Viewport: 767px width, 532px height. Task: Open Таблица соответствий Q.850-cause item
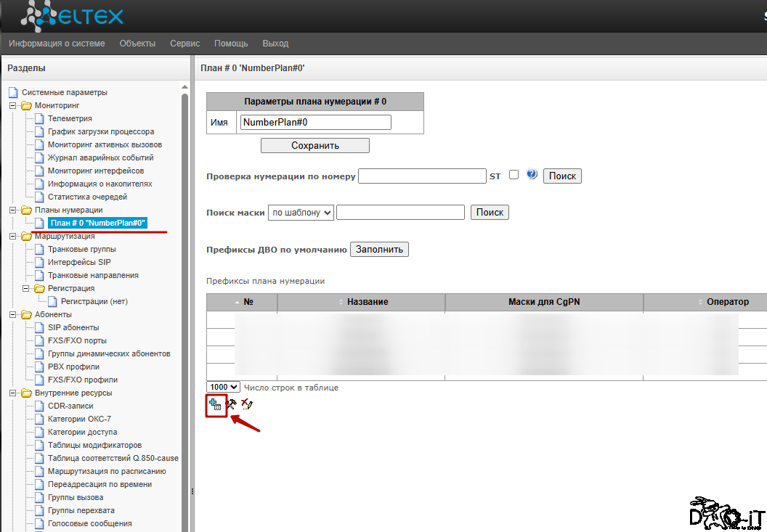click(x=113, y=458)
